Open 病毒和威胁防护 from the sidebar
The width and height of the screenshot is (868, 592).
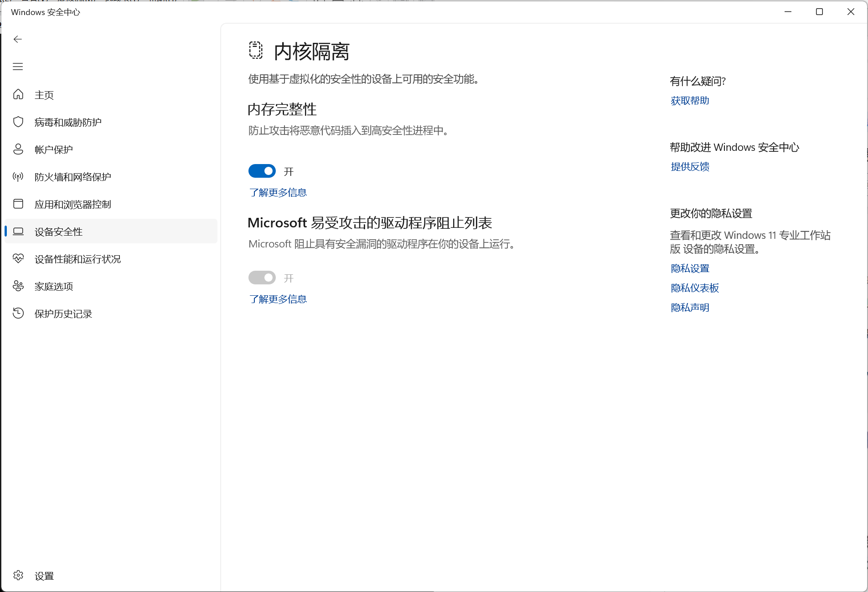pyautogui.click(x=67, y=122)
